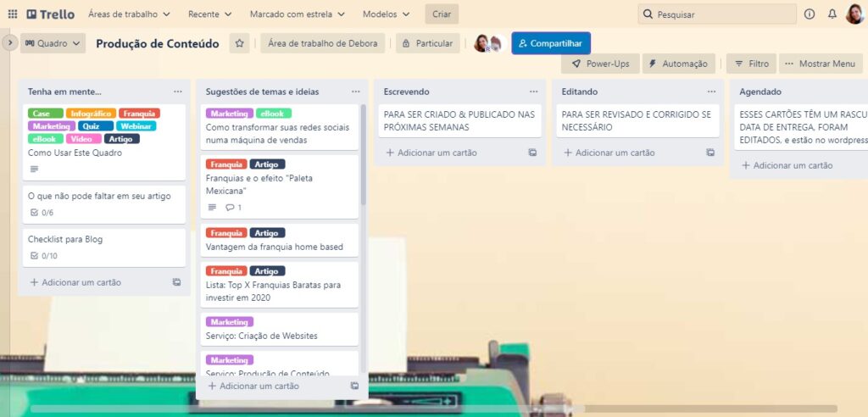The width and height of the screenshot is (868, 417).
Task: Open card about redes sociais máquina de vendas
Action: 280,127
